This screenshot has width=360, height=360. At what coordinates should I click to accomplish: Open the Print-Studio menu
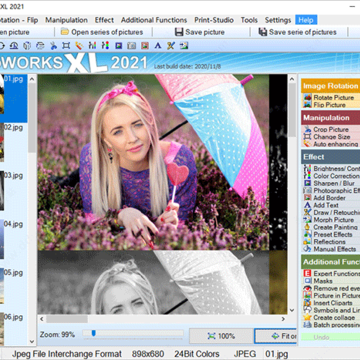click(x=214, y=20)
